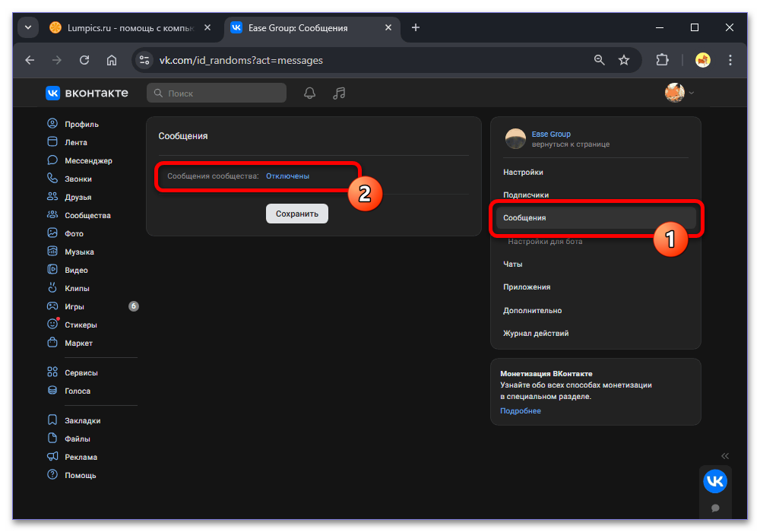This screenshot has height=532, width=760.
Task: Open the Сообщества communities icon
Action: (x=52, y=214)
